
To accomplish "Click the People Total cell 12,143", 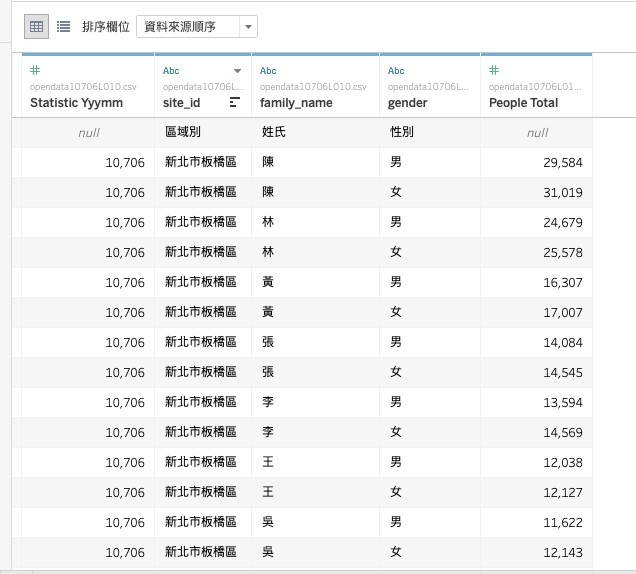I will (536, 552).
